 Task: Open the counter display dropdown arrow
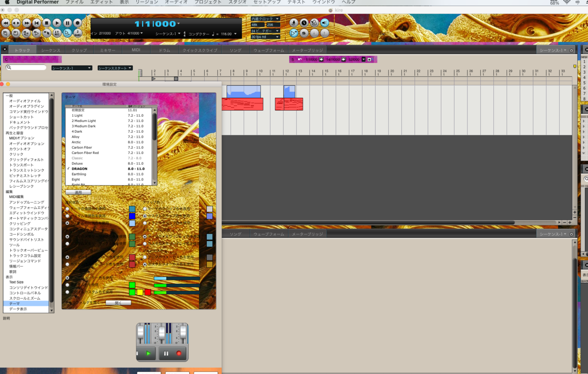pyautogui.click(x=179, y=24)
